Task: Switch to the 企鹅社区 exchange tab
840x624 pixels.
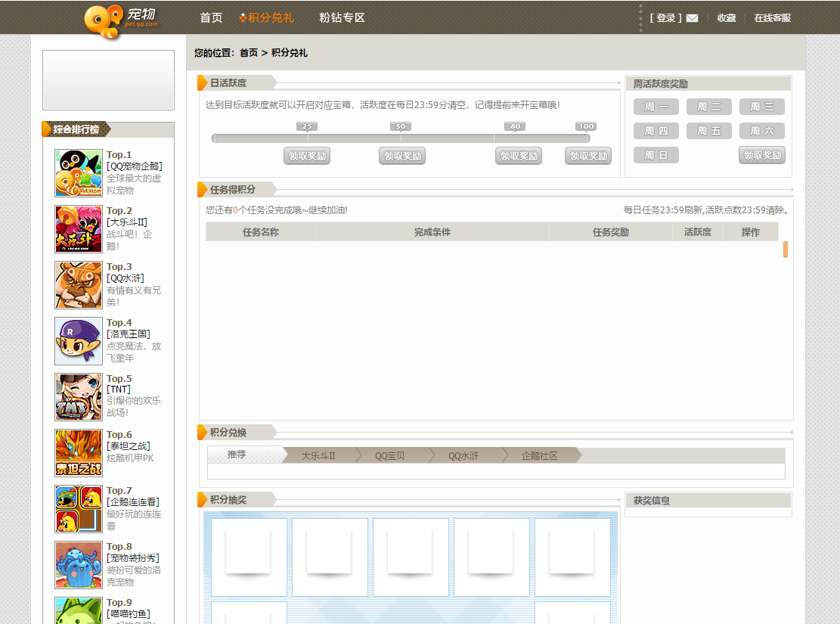Action: [x=540, y=455]
